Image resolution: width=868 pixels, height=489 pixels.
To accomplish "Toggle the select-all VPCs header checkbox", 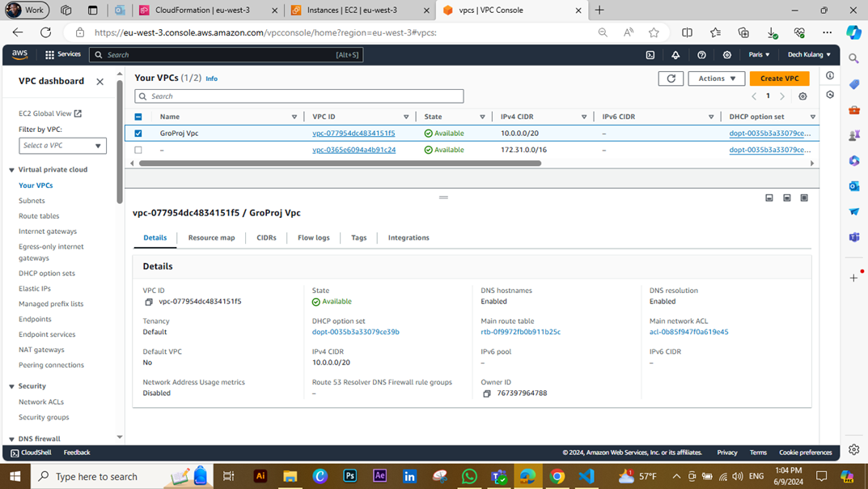I will coord(138,117).
